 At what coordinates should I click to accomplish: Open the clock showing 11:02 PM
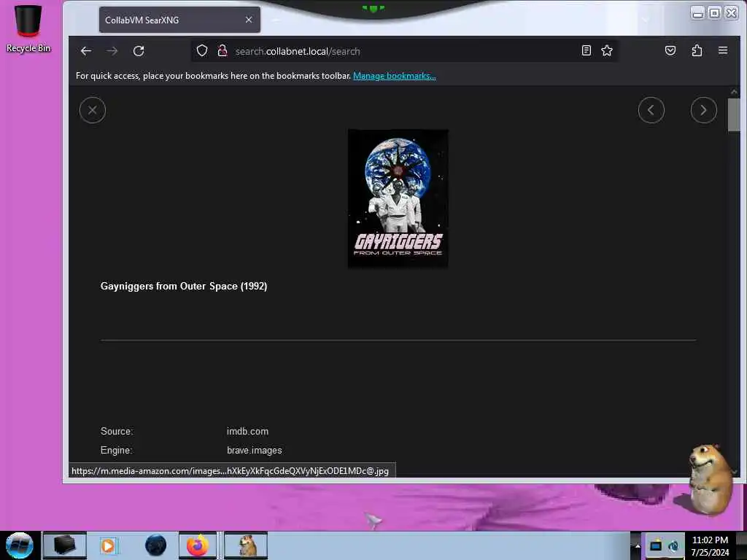pos(710,545)
